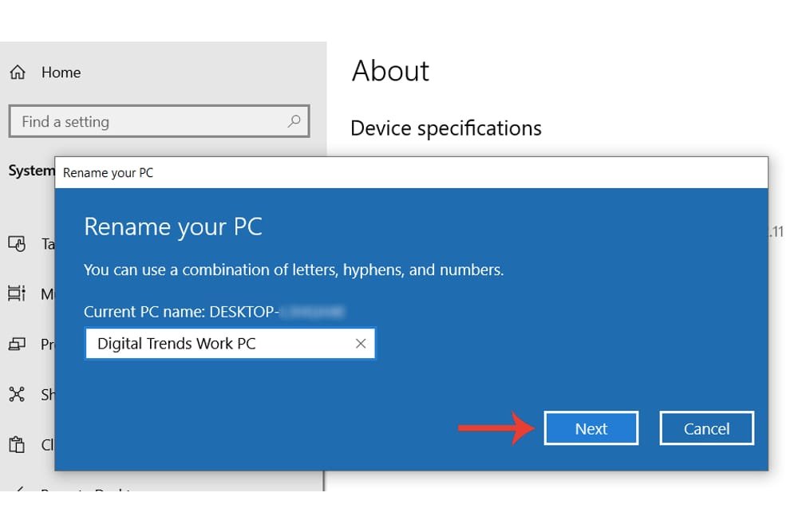Open Tablet settings via sidebar icon
This screenshot has height=532, width=798.
tap(17, 244)
